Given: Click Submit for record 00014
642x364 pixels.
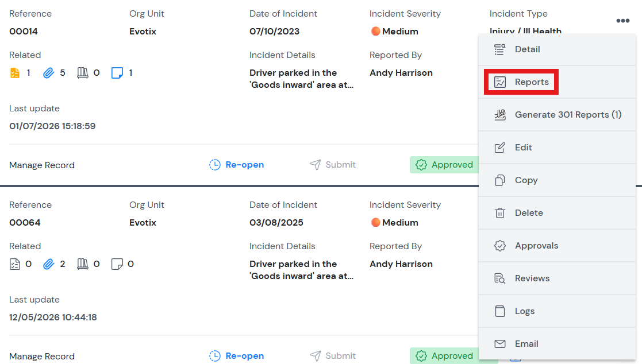Looking at the screenshot, I should 333,165.
